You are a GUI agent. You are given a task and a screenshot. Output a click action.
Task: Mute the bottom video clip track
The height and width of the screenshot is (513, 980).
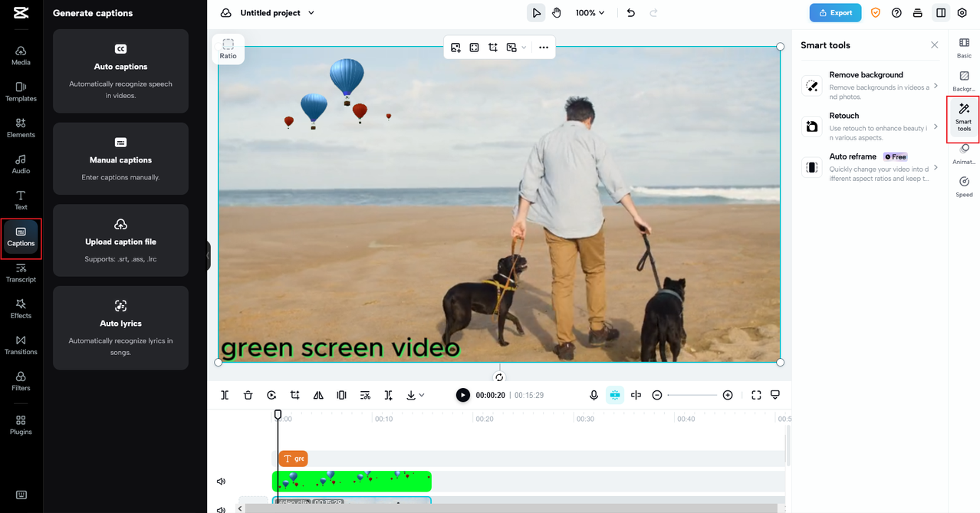(x=221, y=508)
